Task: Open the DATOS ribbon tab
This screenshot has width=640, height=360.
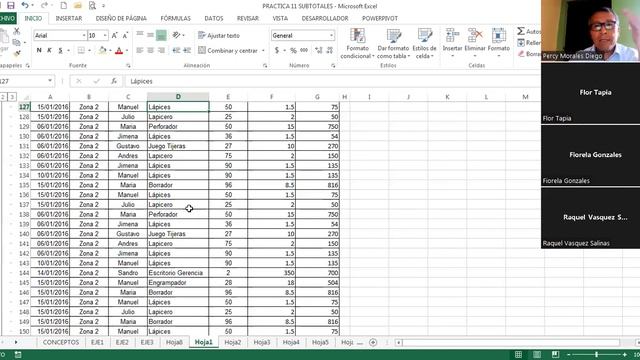Action: coord(214,18)
